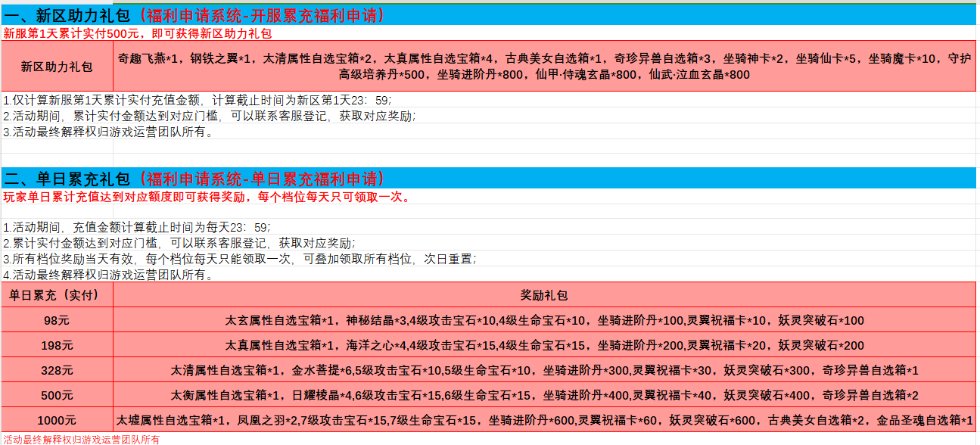The width and height of the screenshot is (980, 445).
Task: Click the note about 每天23:59 deadline
Action: click(136, 227)
